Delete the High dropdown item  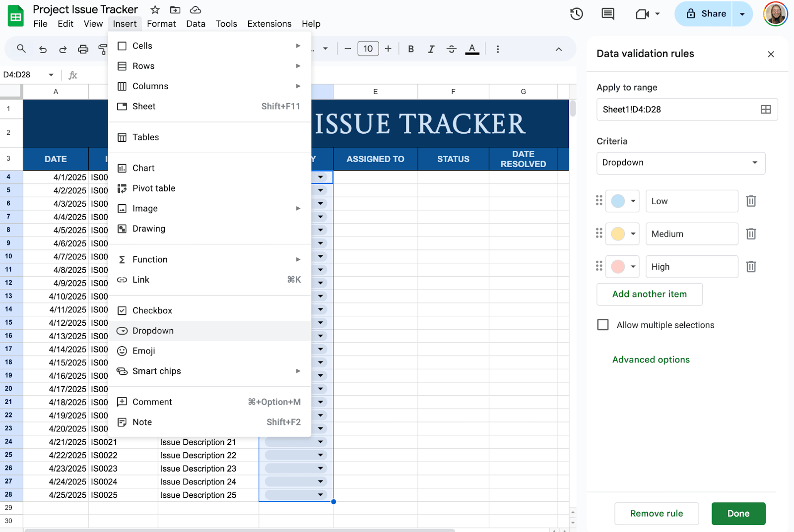pyautogui.click(x=751, y=267)
